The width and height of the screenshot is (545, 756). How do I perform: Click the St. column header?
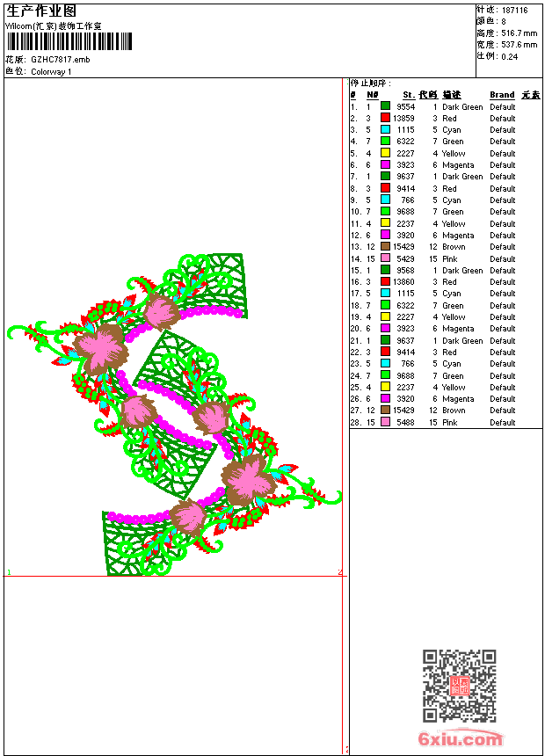[x=409, y=95]
